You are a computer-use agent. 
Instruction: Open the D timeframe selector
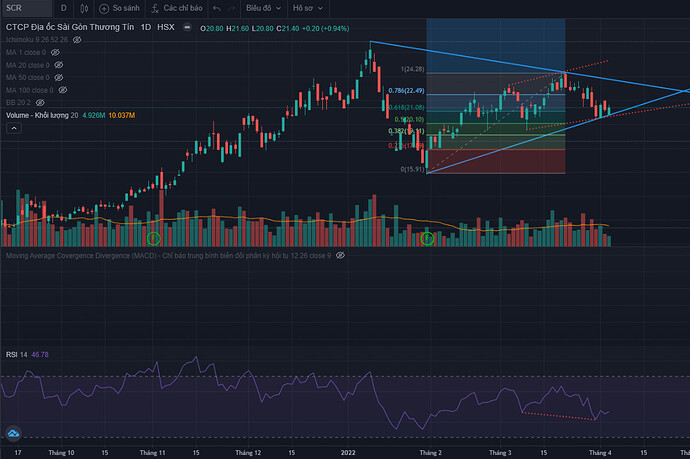(x=64, y=8)
